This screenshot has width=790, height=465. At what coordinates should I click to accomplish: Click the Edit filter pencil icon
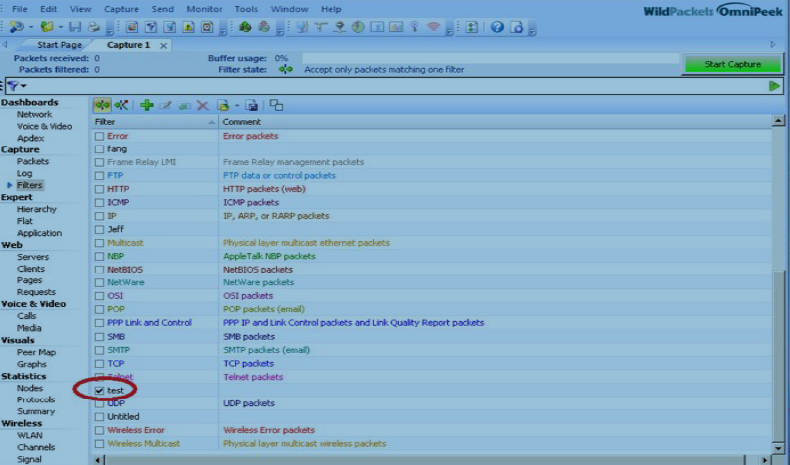click(165, 105)
